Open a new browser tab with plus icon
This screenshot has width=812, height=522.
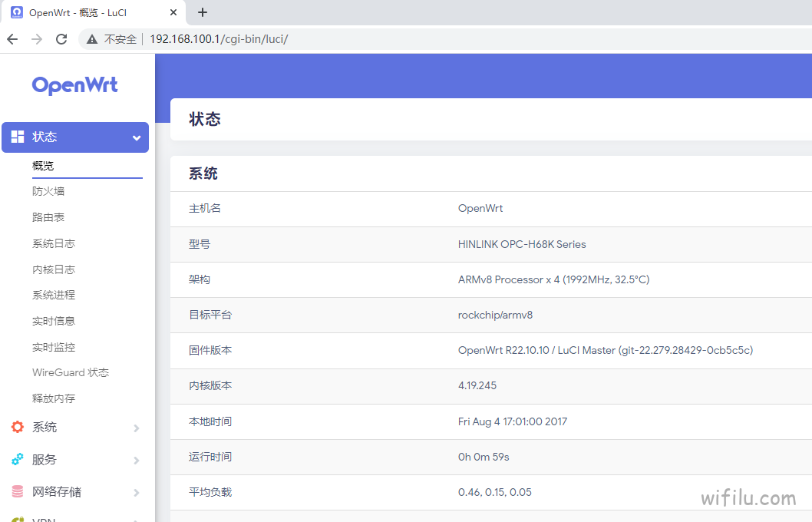(203, 12)
